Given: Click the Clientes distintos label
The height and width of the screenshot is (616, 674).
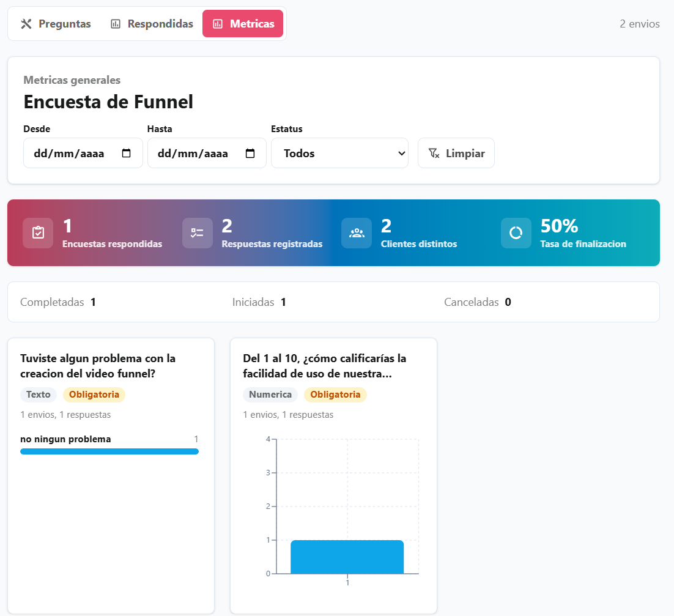Looking at the screenshot, I should tap(419, 243).
